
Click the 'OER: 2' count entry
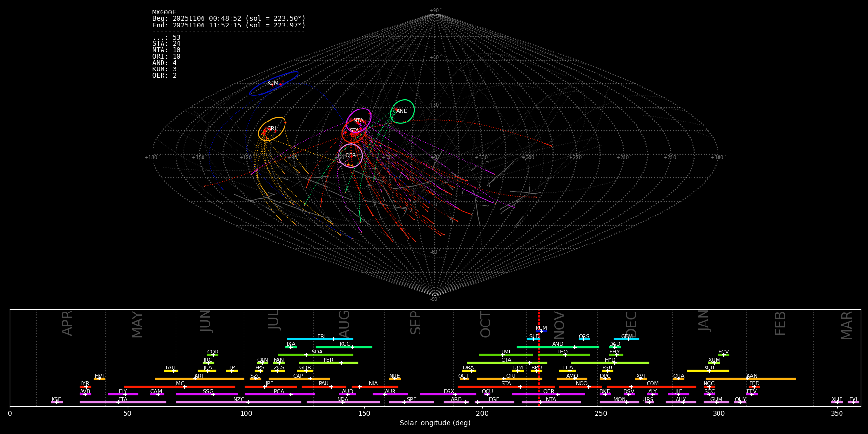point(164,76)
